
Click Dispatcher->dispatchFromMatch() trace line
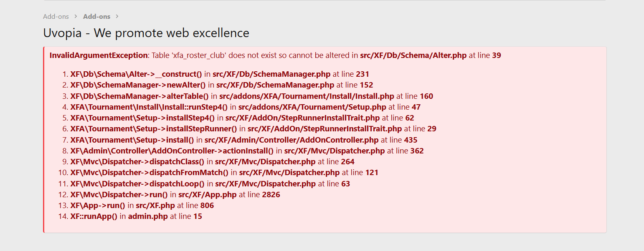point(224,173)
